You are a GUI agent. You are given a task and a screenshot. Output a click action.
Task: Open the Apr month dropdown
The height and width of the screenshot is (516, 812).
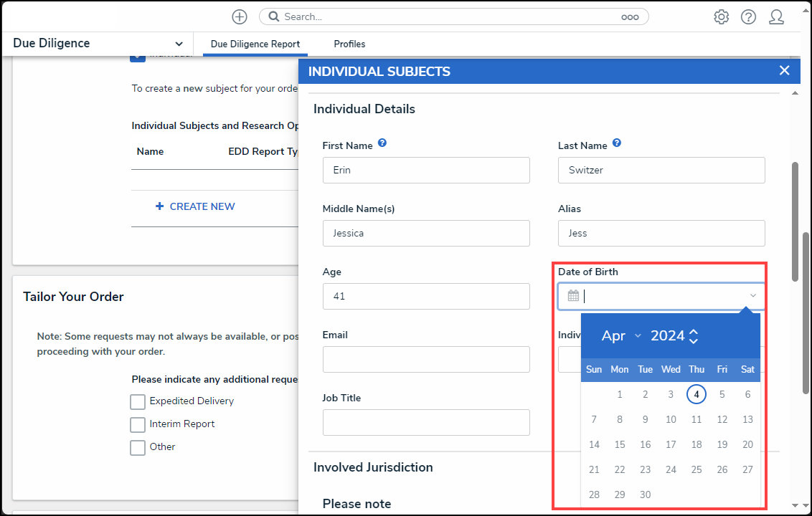tap(621, 336)
